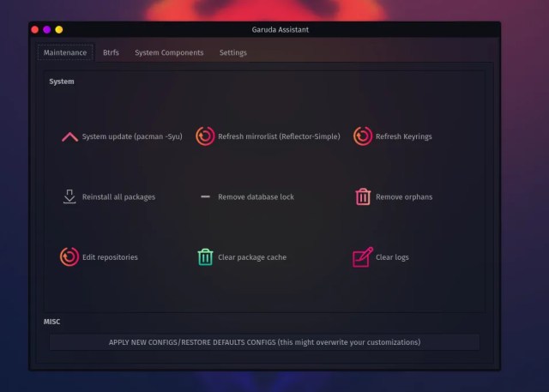This screenshot has height=392, width=549.
Task: Click the Garuda Assistant window title
Action: click(x=281, y=30)
